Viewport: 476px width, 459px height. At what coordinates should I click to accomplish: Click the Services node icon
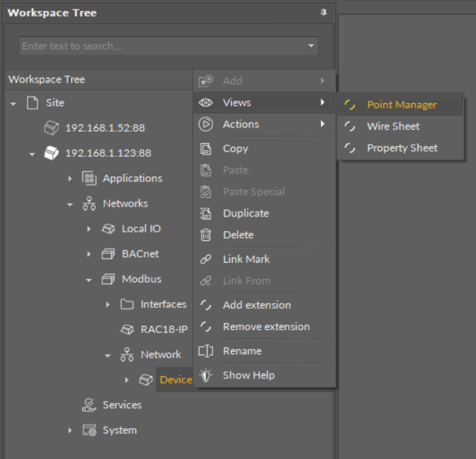pos(89,405)
